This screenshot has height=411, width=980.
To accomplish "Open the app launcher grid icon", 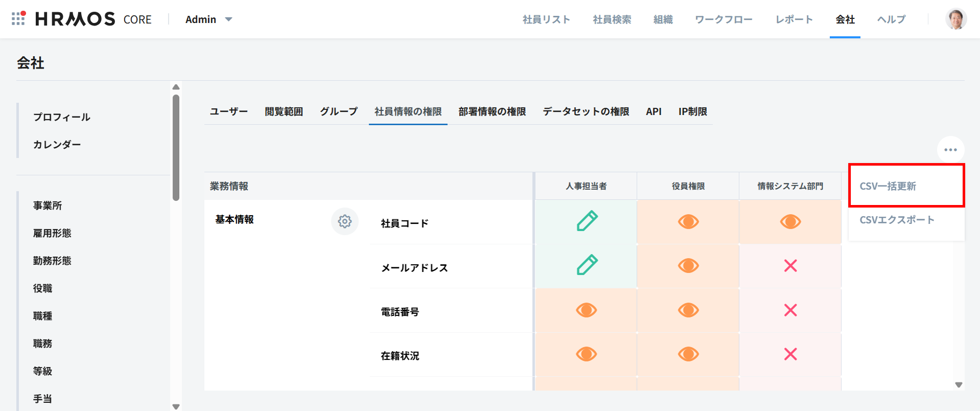I will (x=18, y=19).
